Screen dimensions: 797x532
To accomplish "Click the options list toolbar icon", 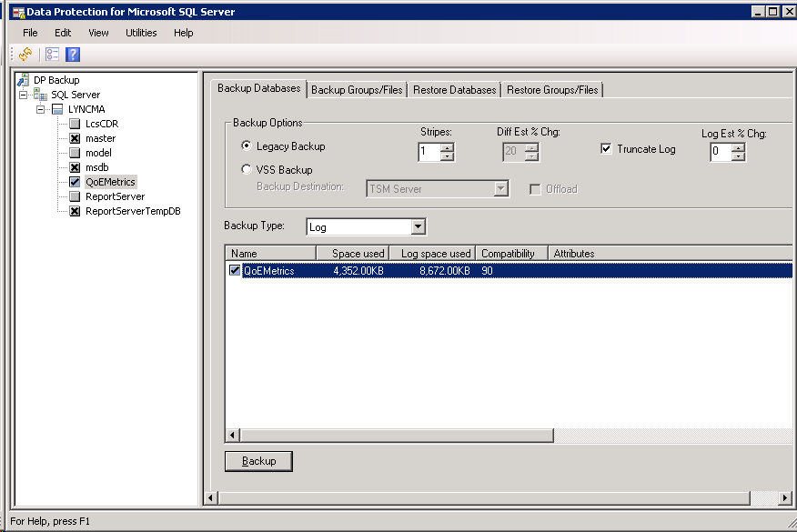I will (x=52, y=55).
